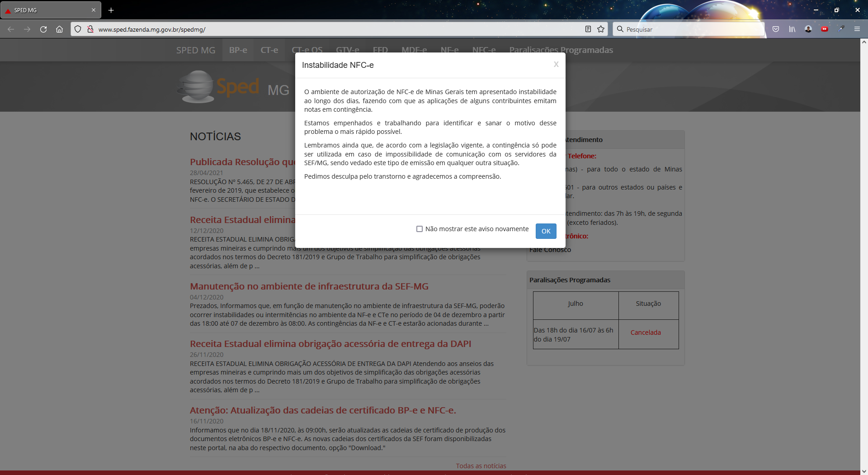Minimize the browser window
This screenshot has width=868, height=475.
point(816,10)
